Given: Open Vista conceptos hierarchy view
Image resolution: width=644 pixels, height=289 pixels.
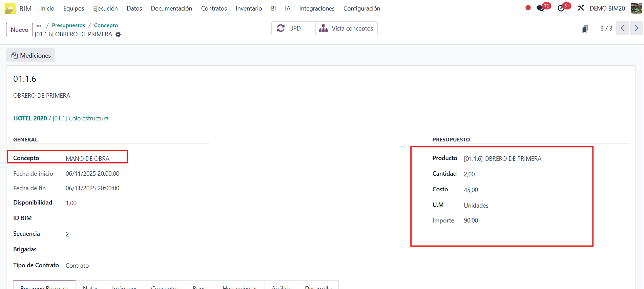Looking at the screenshot, I should click(347, 28).
